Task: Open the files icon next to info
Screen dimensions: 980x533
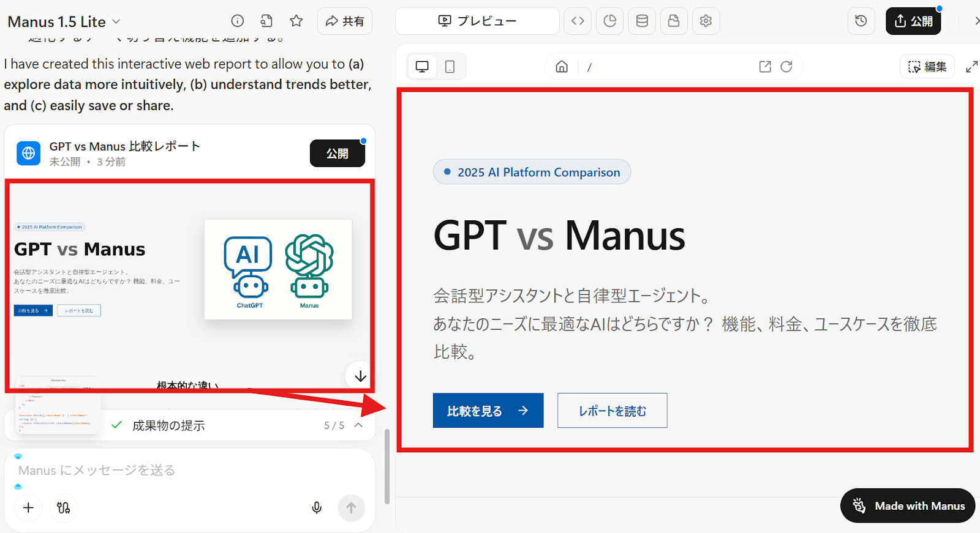Action: pyautogui.click(x=266, y=21)
